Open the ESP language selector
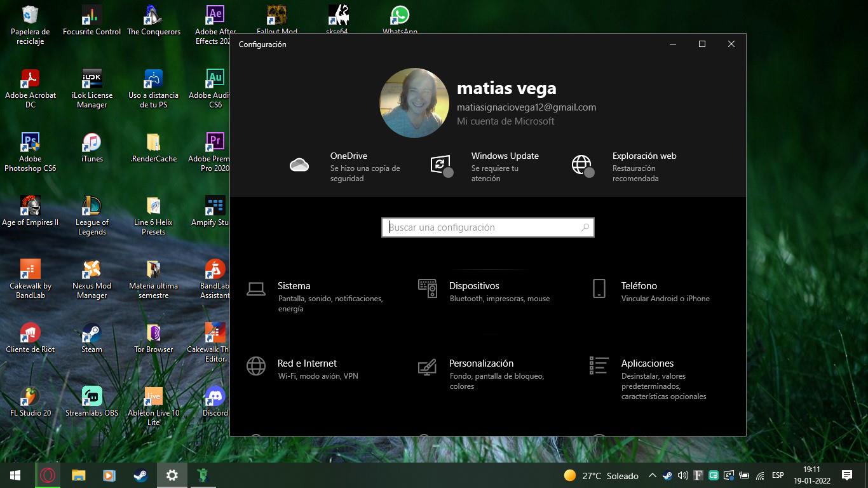Image resolution: width=868 pixels, height=488 pixels. point(777,475)
